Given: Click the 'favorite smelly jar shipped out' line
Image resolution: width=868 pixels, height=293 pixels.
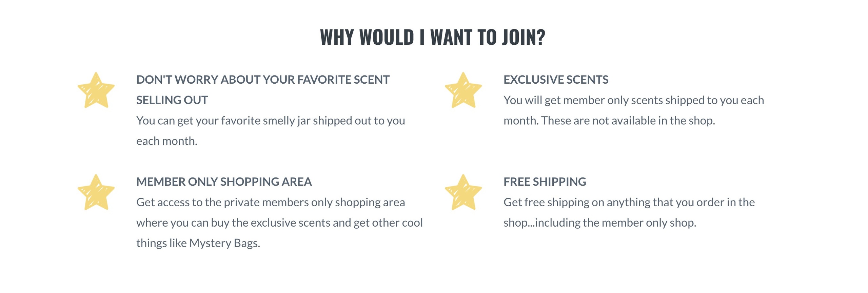Looking at the screenshot, I should 271,121.
